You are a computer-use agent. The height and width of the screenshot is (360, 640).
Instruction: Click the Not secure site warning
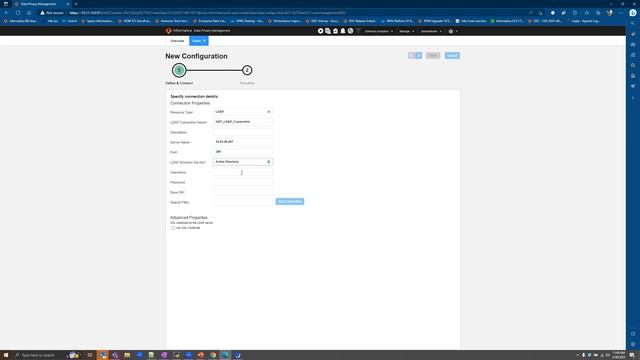(x=52, y=13)
